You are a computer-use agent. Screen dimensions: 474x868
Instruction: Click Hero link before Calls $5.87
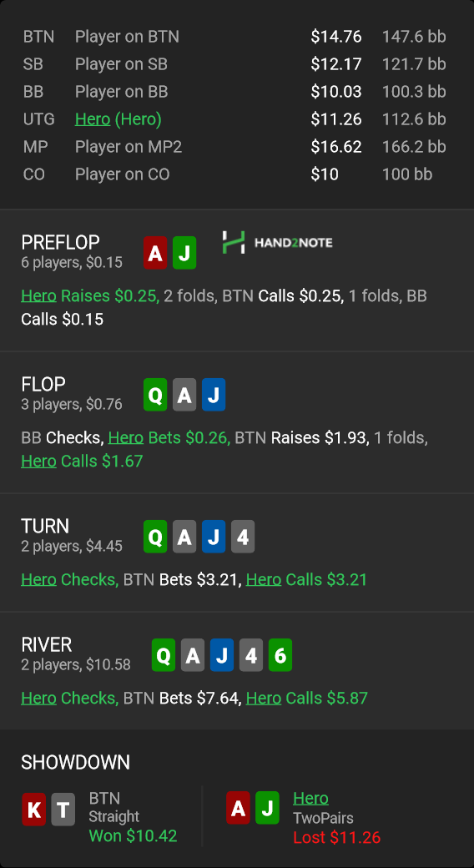point(264,698)
